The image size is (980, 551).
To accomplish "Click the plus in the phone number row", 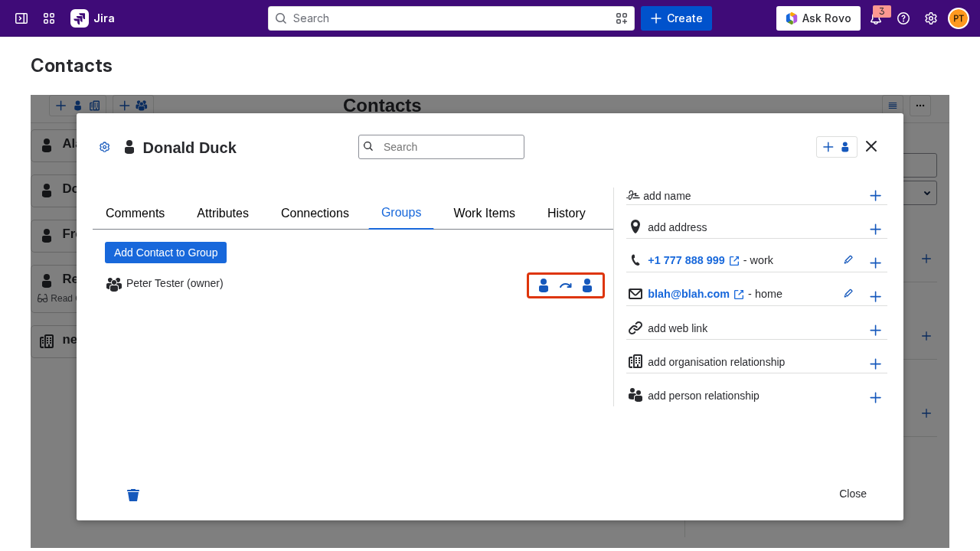I will [x=875, y=263].
